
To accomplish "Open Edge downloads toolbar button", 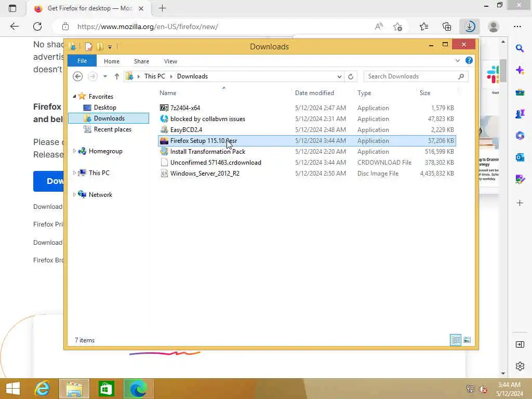I will click(470, 26).
